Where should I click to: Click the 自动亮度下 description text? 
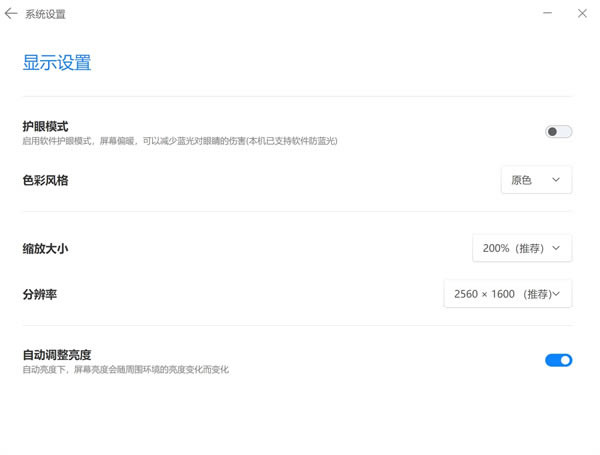point(126,370)
